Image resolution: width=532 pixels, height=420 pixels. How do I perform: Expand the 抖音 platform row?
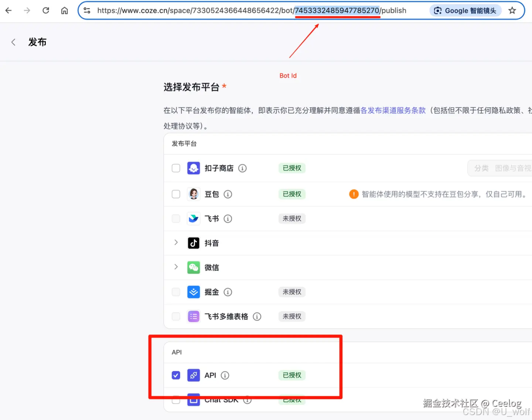coord(176,243)
